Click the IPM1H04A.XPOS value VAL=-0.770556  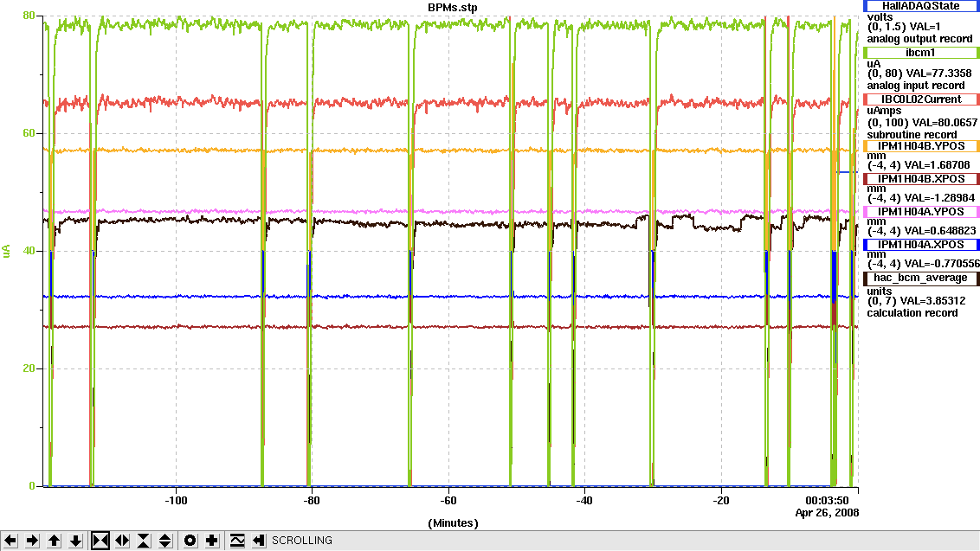click(x=942, y=264)
